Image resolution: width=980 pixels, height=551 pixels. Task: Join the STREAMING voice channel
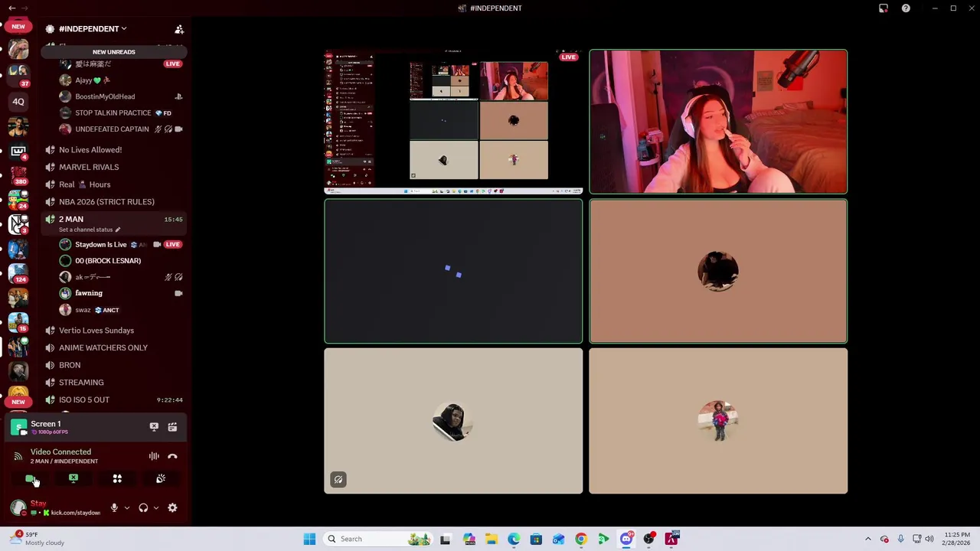(81, 383)
